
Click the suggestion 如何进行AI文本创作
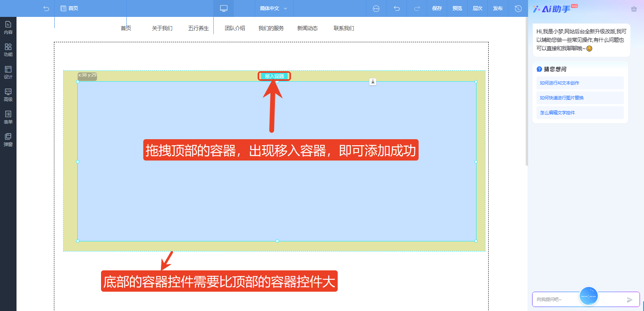pyautogui.click(x=580, y=83)
